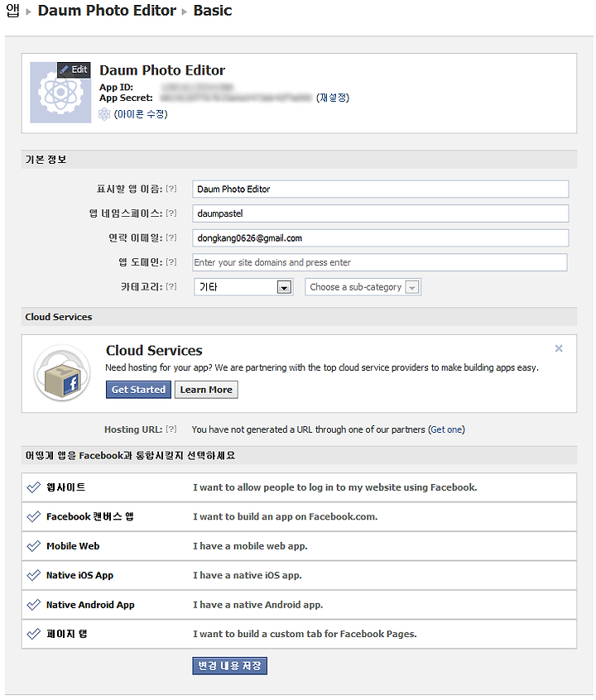Toggle the Native iOS App checkmark
596x700 pixels.
pos(33,575)
